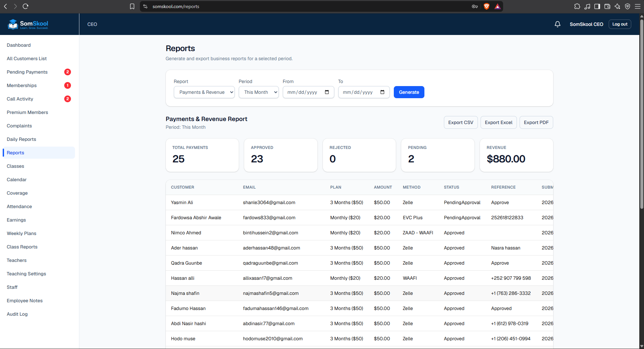644x349 pixels.
Task: Click reference 252618122833
Action: pyautogui.click(x=507, y=218)
